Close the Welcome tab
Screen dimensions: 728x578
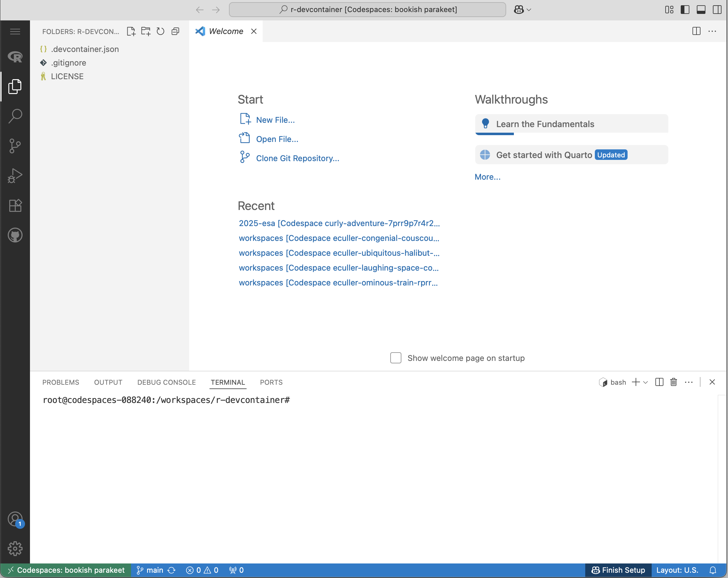254,31
